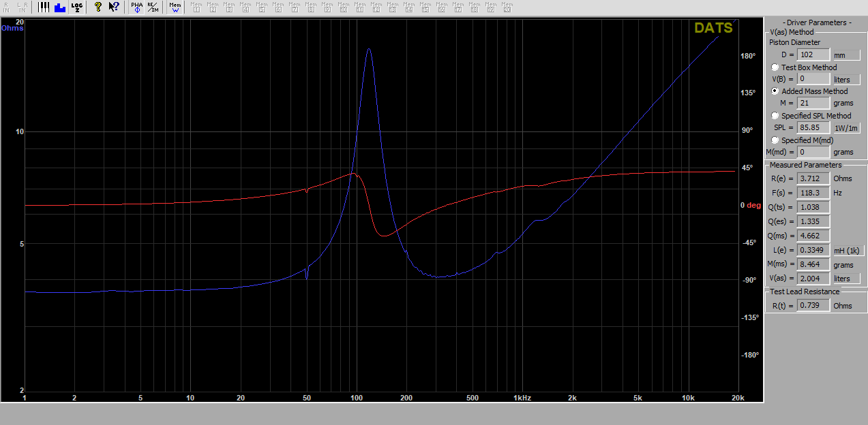868x425 pixels.
Task: Click the added mass M field showing 21
Action: (x=813, y=103)
